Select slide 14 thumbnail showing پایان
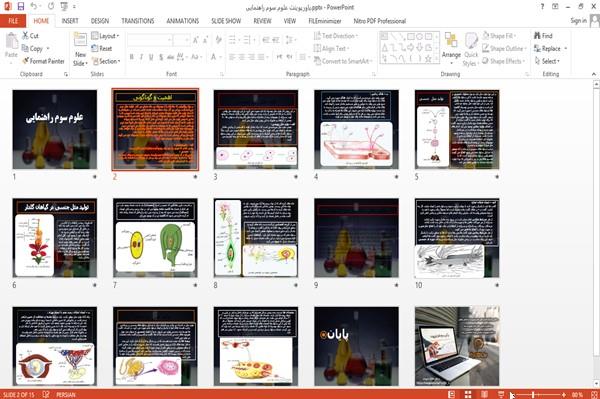This screenshot has height=399, width=600. point(356,346)
